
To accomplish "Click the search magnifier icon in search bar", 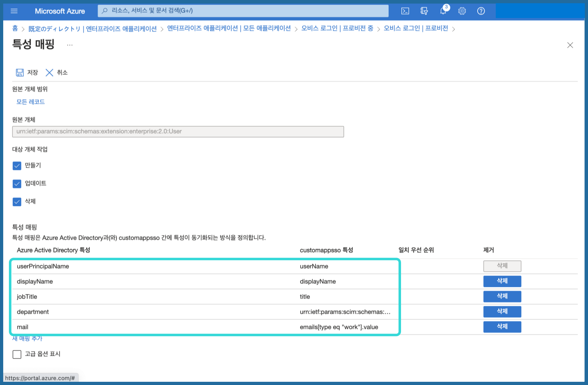I will click(x=104, y=11).
